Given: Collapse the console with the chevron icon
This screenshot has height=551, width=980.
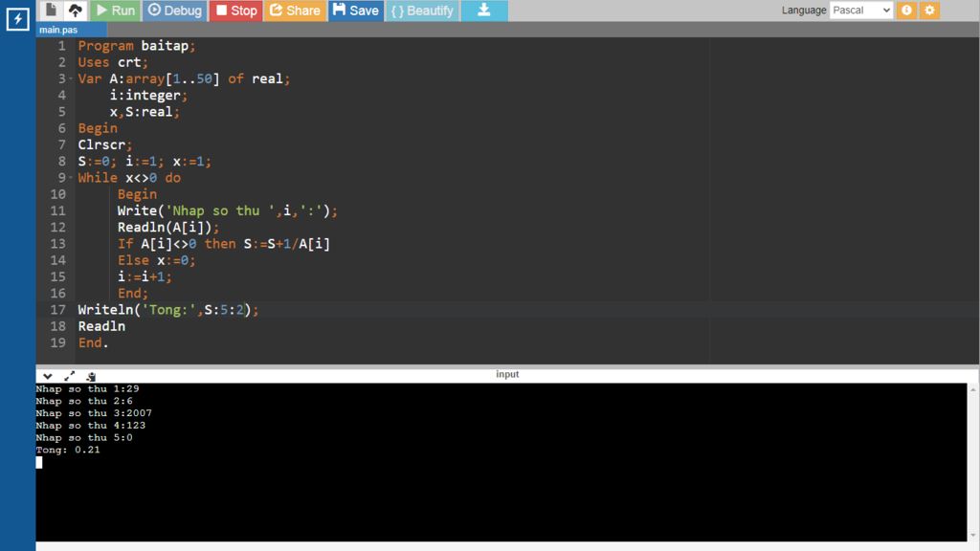Looking at the screenshot, I should pyautogui.click(x=48, y=376).
